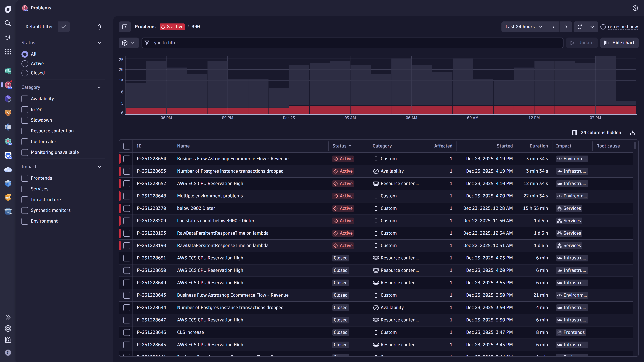Open the Last 24 hours timeframe dropdown

pos(524,27)
